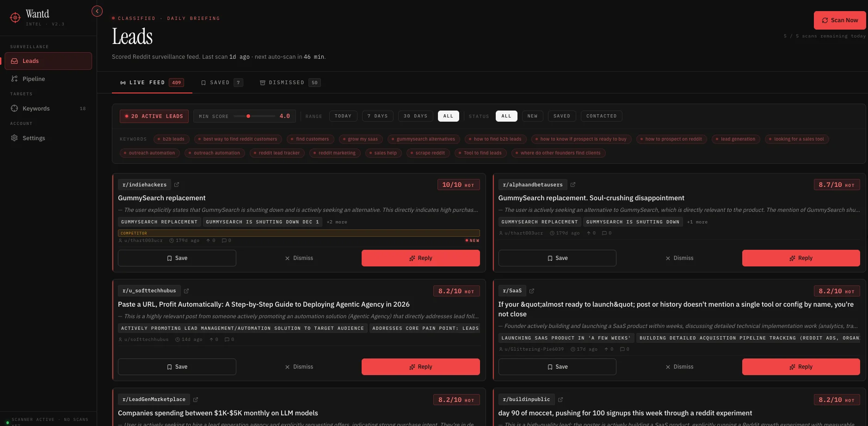Open external link icon beside r/SaaS
Screen dimensions: 868x426
pos(532,291)
